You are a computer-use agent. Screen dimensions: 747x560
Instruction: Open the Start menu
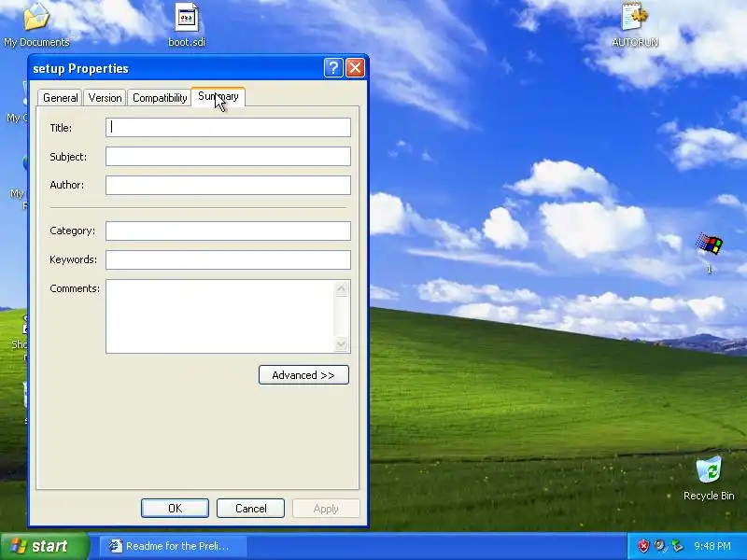44,546
